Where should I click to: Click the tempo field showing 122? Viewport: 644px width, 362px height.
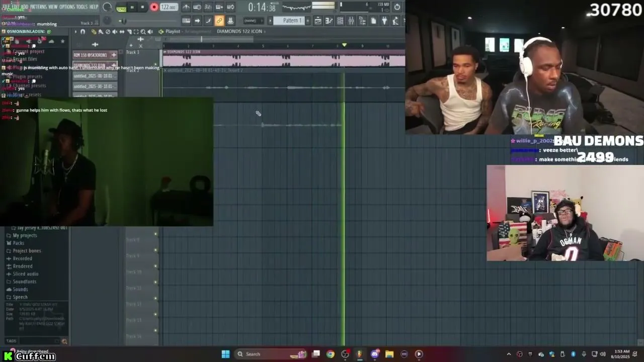coord(169,7)
